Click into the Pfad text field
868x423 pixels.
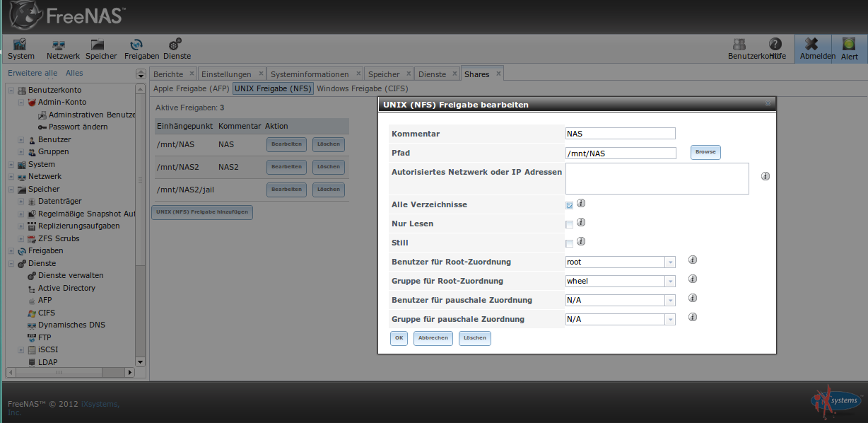[621, 153]
